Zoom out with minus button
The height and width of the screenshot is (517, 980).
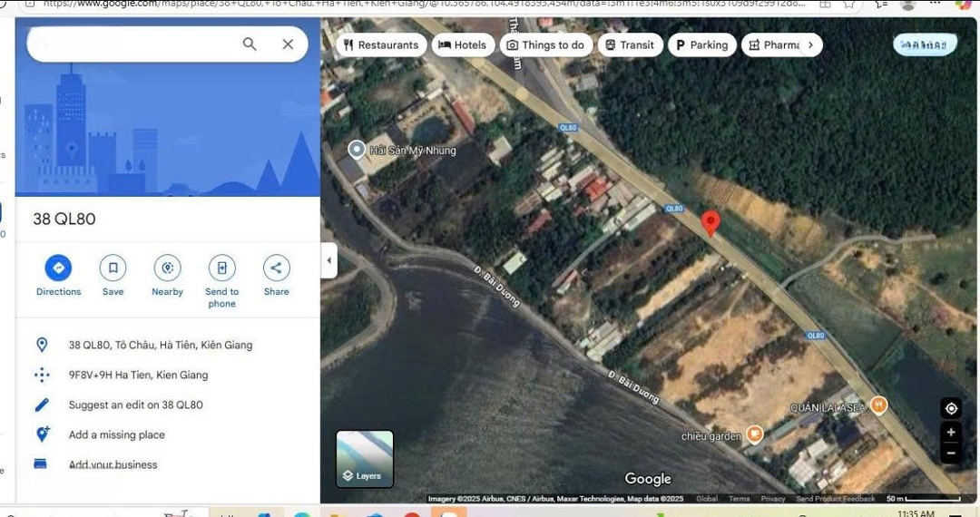coord(950,453)
